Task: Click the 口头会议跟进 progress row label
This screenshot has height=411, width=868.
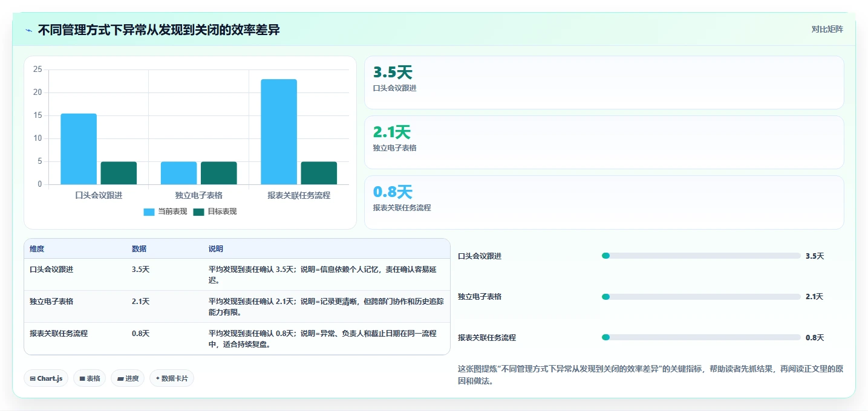Action: pyautogui.click(x=480, y=256)
